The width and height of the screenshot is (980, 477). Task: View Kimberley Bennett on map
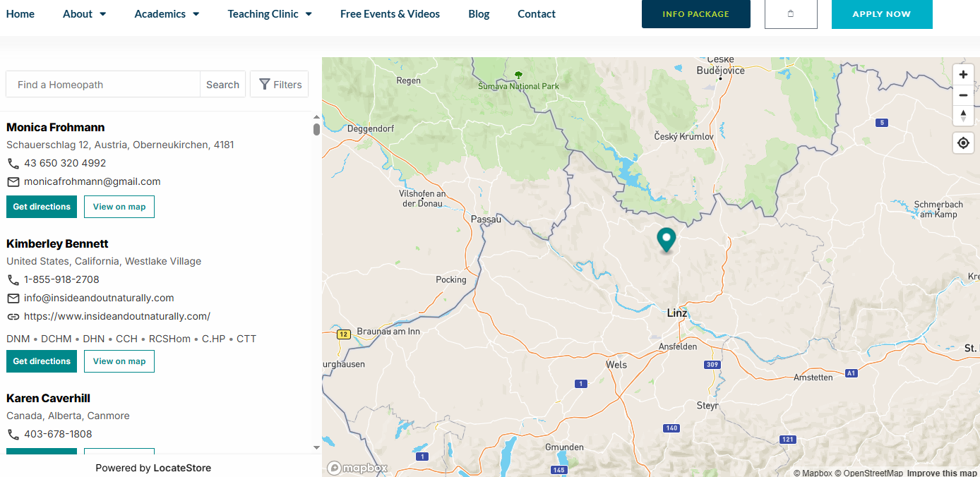coord(119,361)
